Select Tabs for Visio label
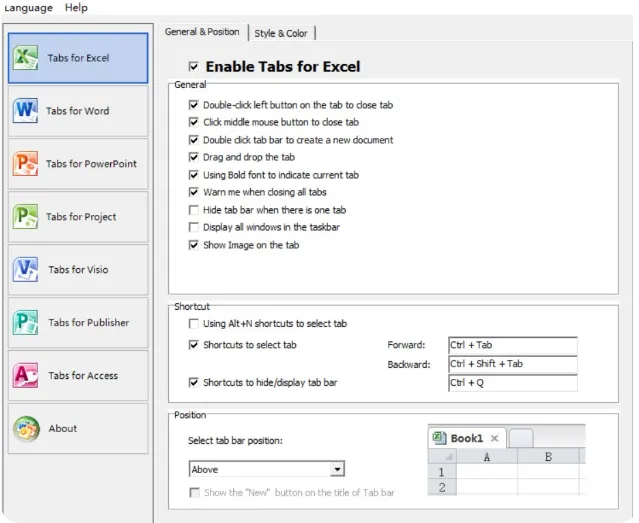Screen dimensions: 639x523 [78, 270]
